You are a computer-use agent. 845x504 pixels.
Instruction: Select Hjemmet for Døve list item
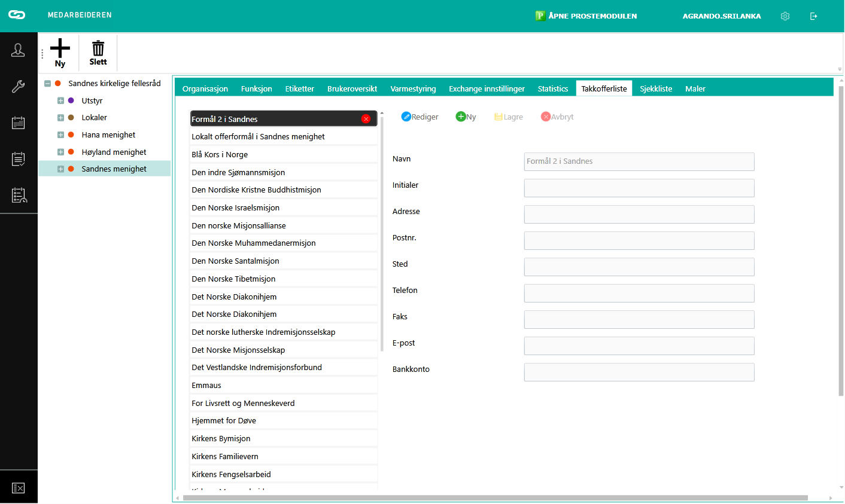284,421
